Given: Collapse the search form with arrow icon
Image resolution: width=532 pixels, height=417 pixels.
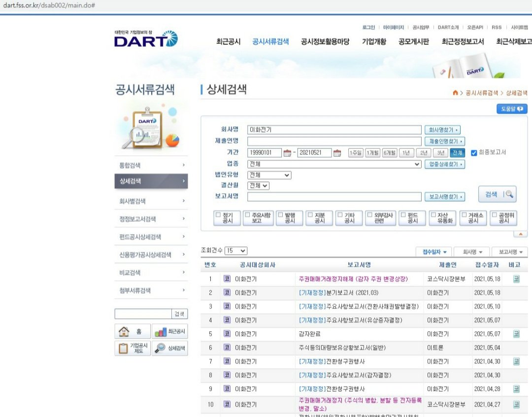Looking at the screenshot, I should click(x=520, y=234).
